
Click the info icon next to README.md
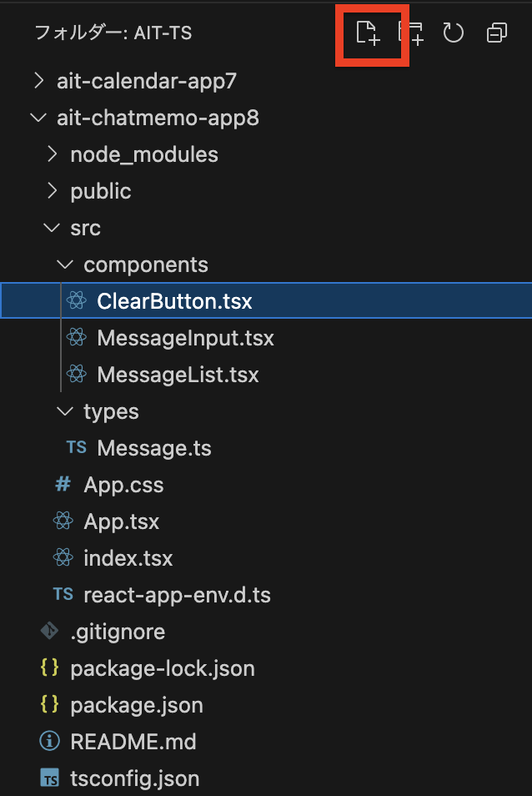[50, 741]
